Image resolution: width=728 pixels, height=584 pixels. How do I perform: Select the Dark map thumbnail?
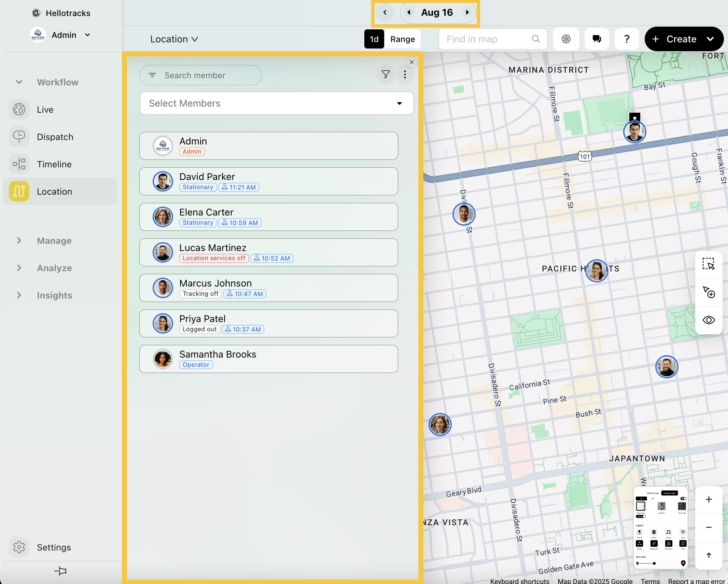coord(682,506)
